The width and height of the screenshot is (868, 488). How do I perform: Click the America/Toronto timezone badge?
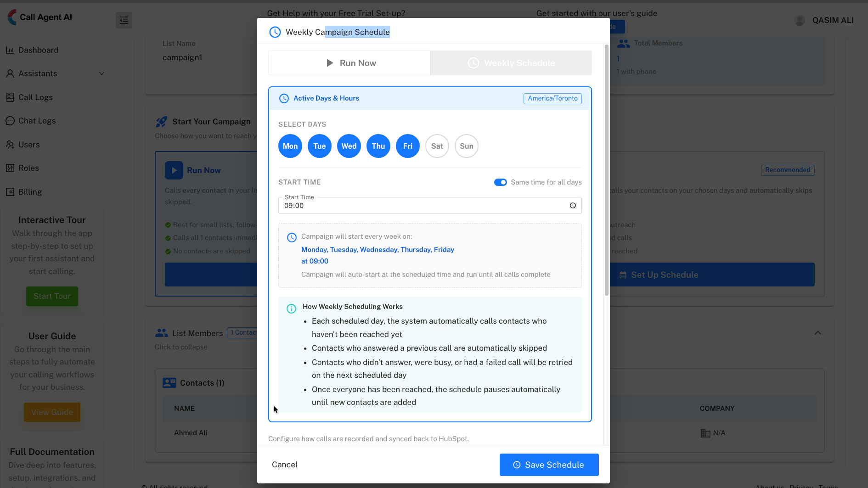pyautogui.click(x=552, y=98)
